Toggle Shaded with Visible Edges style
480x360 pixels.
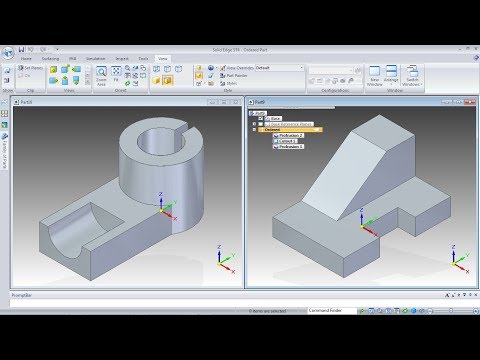tap(167, 80)
